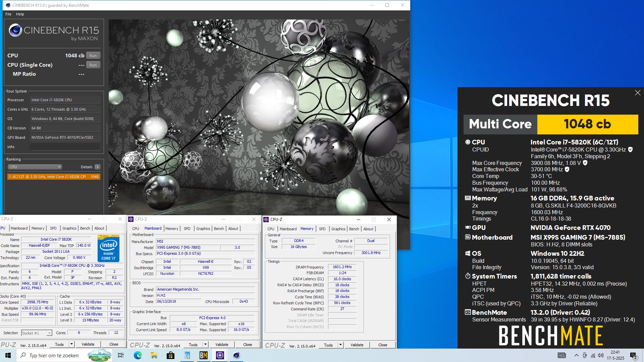Click the taskbar search magnifier icon
This screenshot has width=644, height=362.
(x=23, y=355)
